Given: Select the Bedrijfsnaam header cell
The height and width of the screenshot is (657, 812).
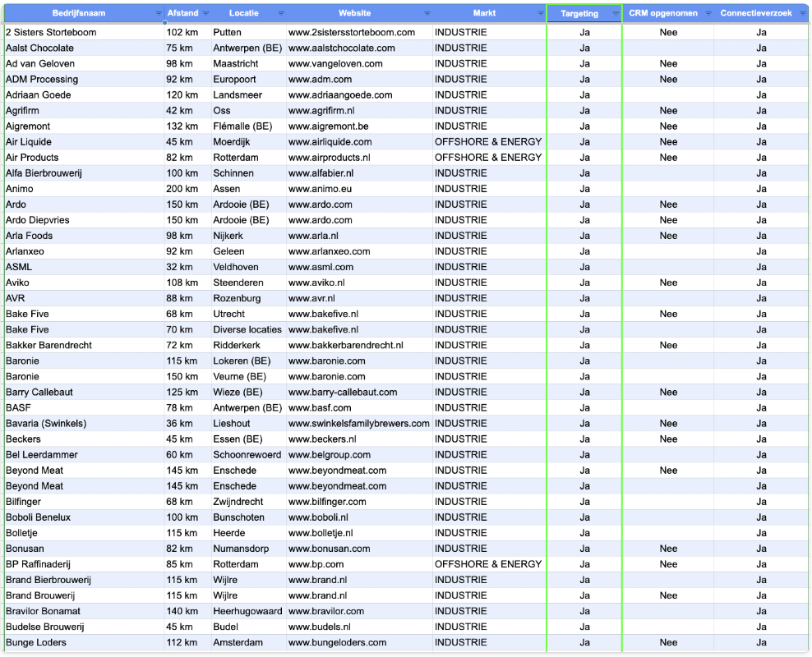Looking at the screenshot, I should pos(78,14).
